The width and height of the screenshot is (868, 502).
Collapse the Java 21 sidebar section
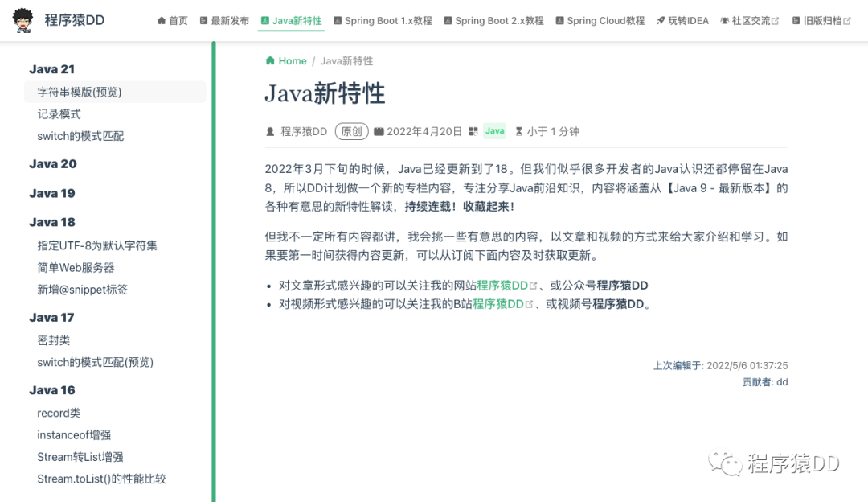52,69
